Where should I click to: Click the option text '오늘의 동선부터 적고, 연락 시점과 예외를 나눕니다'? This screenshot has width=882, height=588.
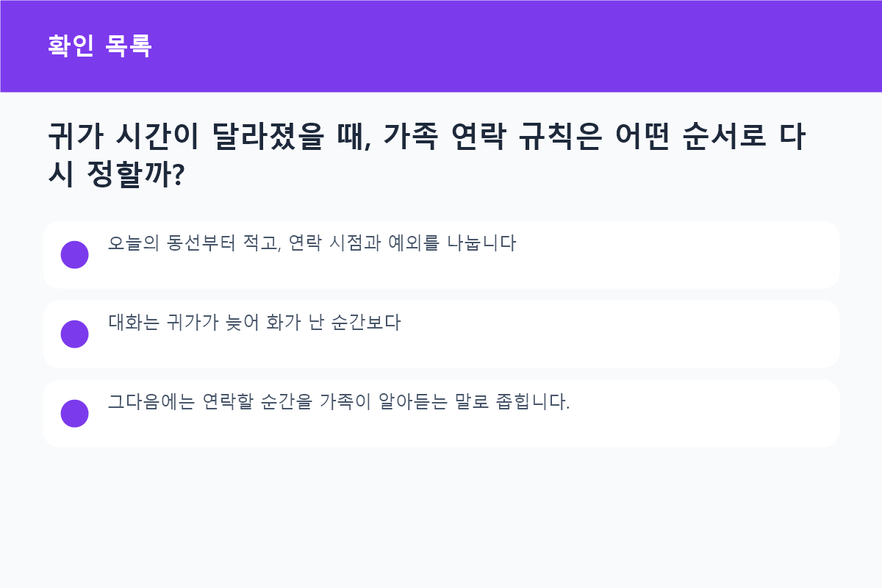pos(312,243)
